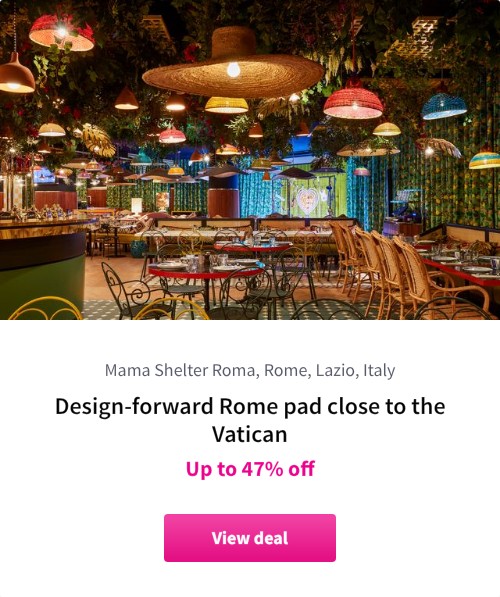Click the red woven lamp at photo's top-left
The image size is (500, 597).
click(x=61, y=34)
